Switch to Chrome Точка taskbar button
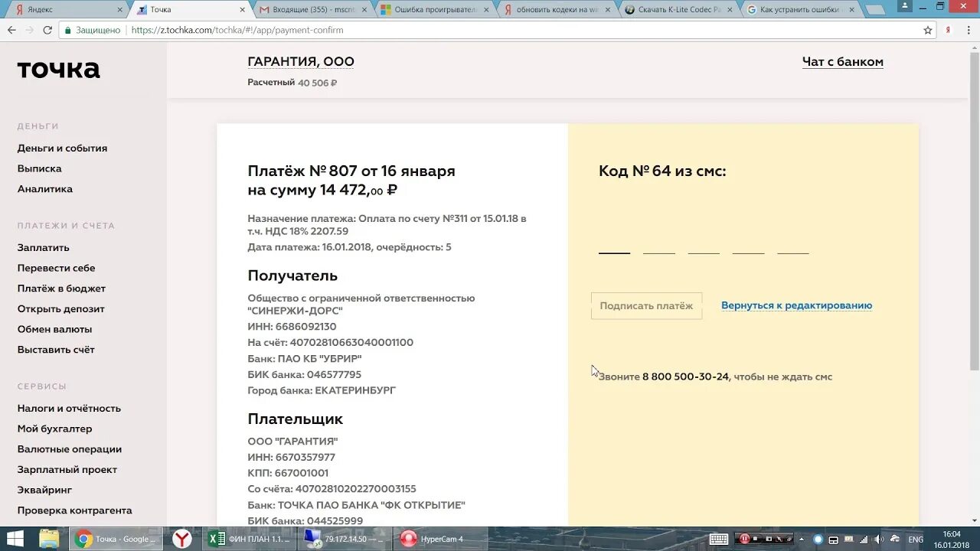Image resolution: width=980 pixels, height=551 pixels. click(x=117, y=539)
